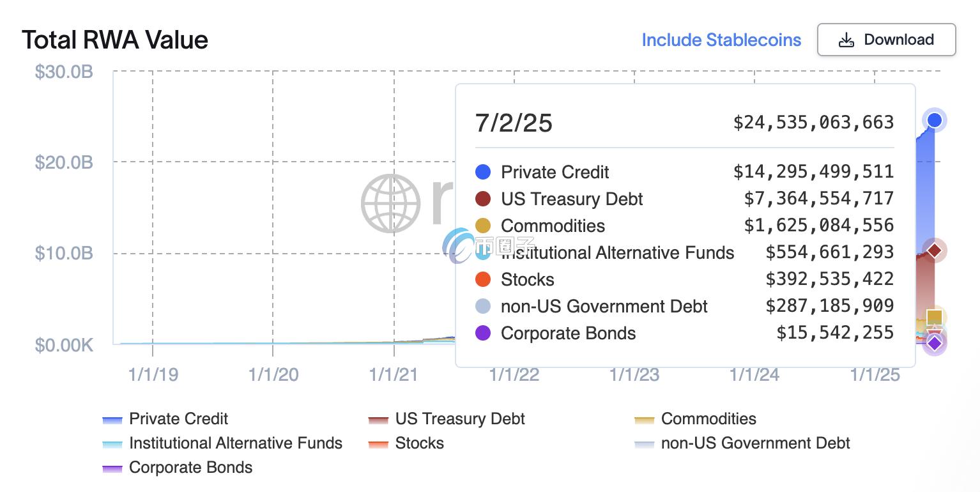980x492 pixels.
Task: Hide Institutional Alternative Funds legend series
Action: tap(222, 443)
